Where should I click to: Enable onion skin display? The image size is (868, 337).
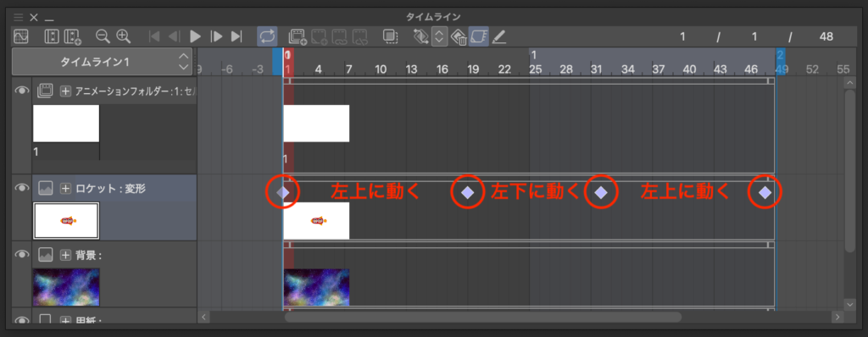pyautogui.click(x=391, y=36)
